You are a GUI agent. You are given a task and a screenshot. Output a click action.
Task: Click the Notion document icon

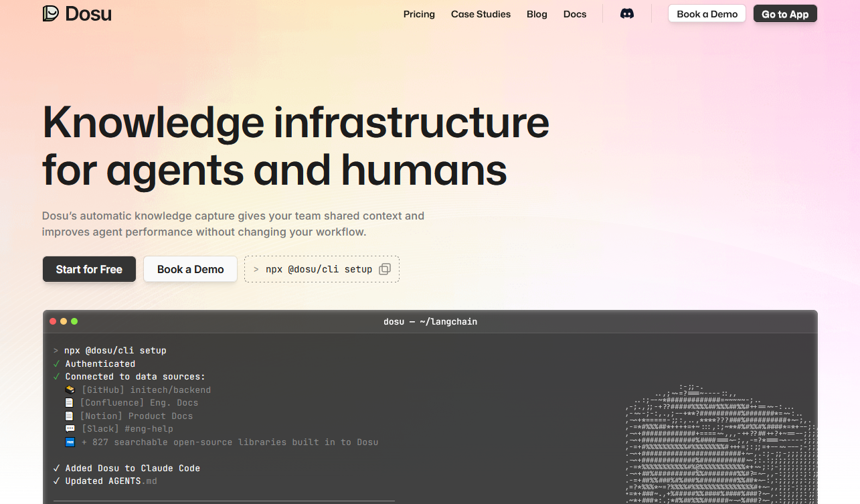tap(69, 416)
